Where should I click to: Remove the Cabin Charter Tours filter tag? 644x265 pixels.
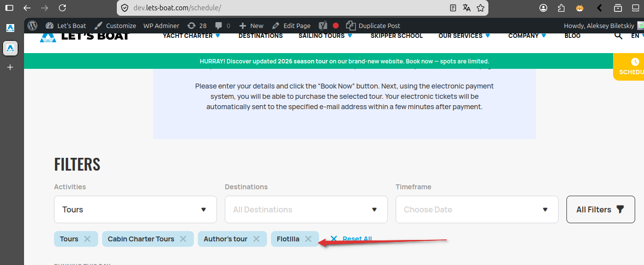(x=183, y=239)
